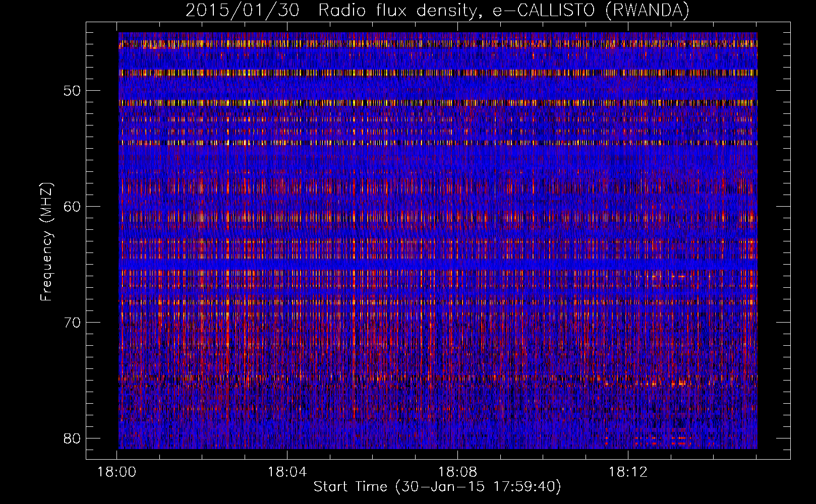
Task: Select the 60 frequency tick label
Action: pyautogui.click(x=72, y=207)
